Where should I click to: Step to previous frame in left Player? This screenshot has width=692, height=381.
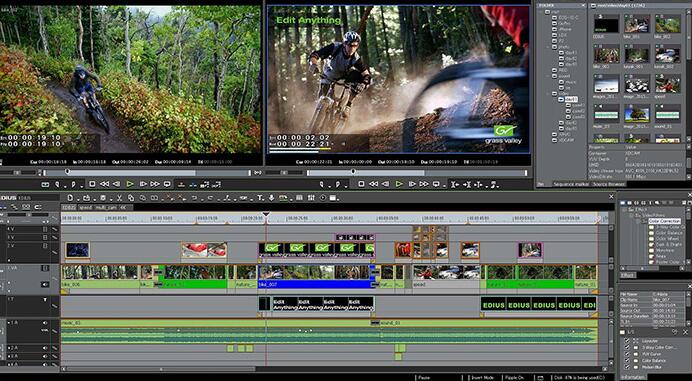(x=117, y=184)
